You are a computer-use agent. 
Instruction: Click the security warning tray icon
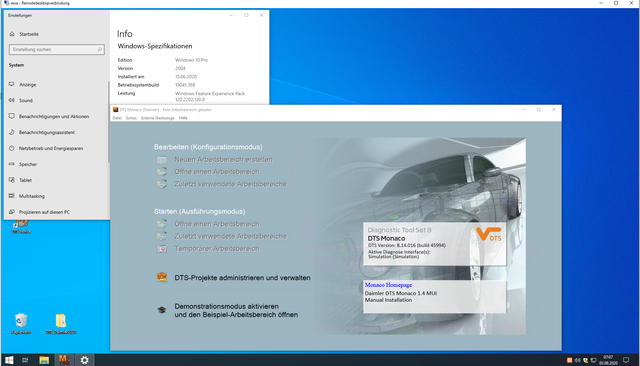[x=585, y=360]
